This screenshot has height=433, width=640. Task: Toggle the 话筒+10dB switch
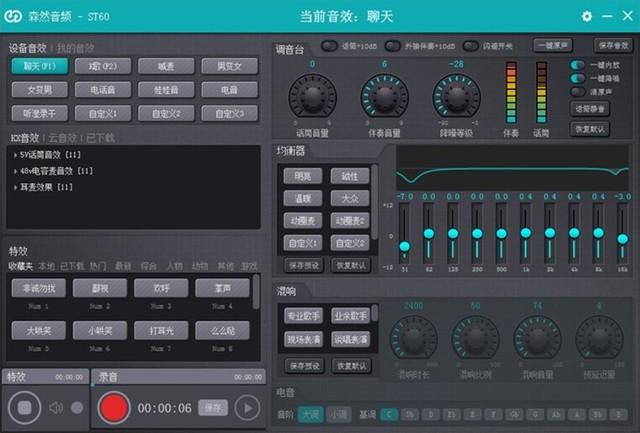329,46
